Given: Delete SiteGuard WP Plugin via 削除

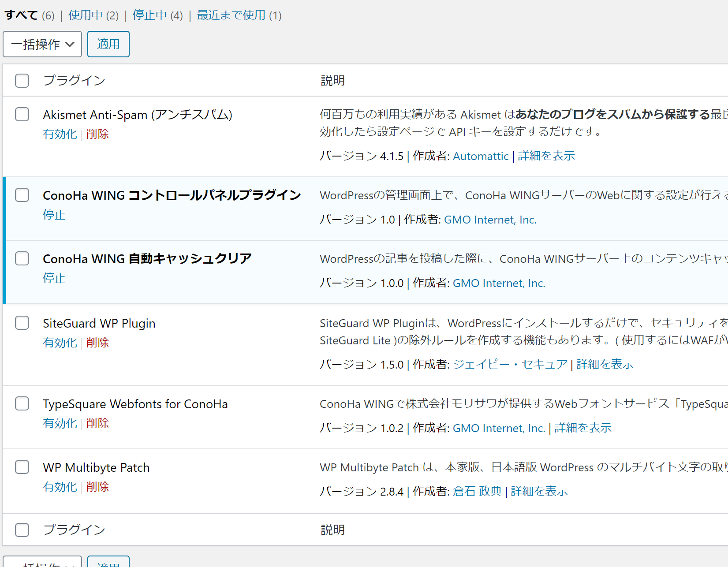Looking at the screenshot, I should point(97,343).
